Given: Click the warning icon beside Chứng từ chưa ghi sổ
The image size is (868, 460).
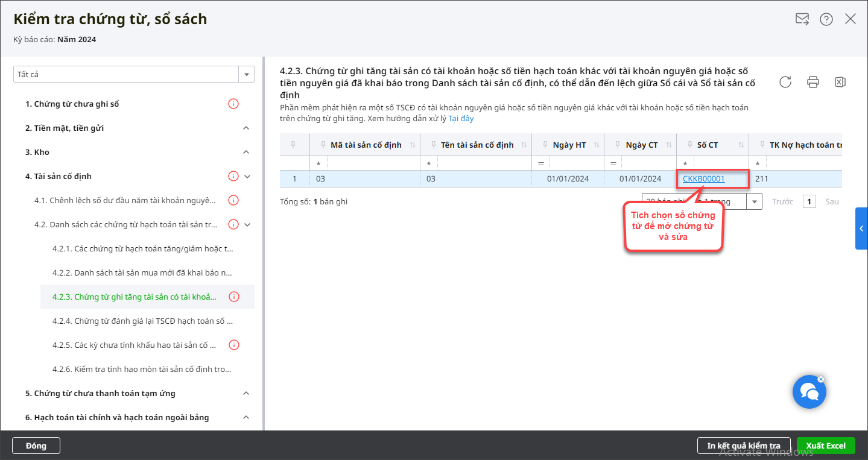Looking at the screenshot, I should [x=233, y=104].
